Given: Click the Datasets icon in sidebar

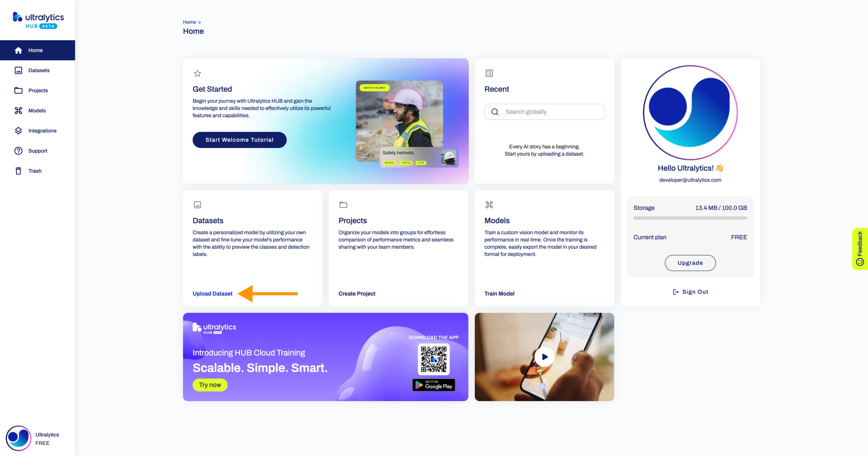Looking at the screenshot, I should pyautogui.click(x=18, y=70).
